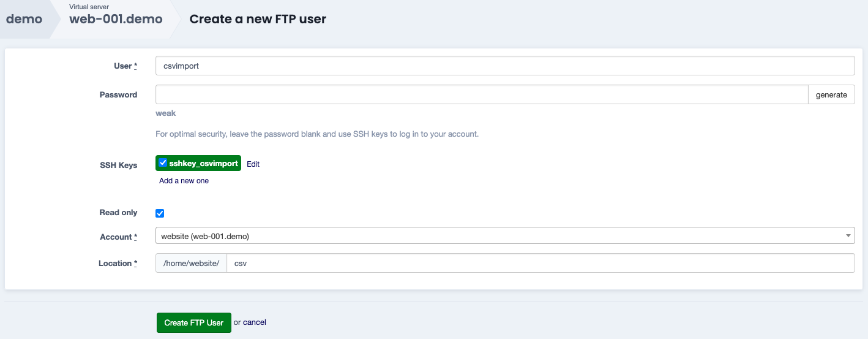Click the weak password strength indicator
The image size is (868, 339).
click(166, 113)
